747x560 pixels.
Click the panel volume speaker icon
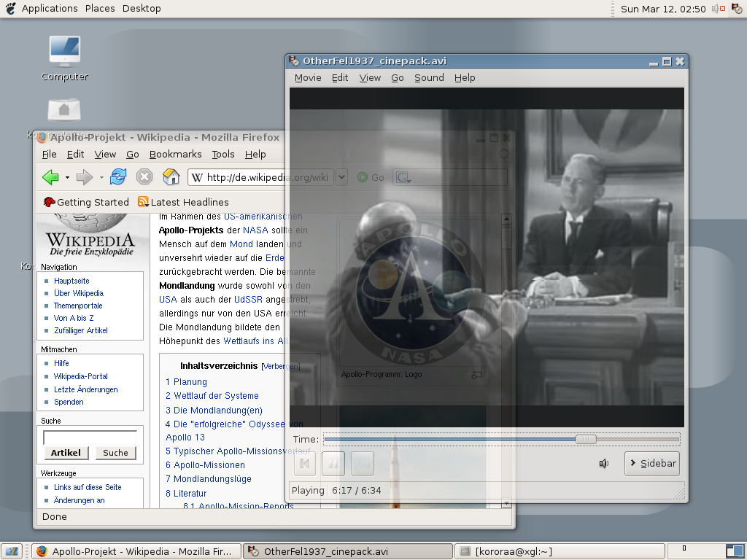coord(719,9)
